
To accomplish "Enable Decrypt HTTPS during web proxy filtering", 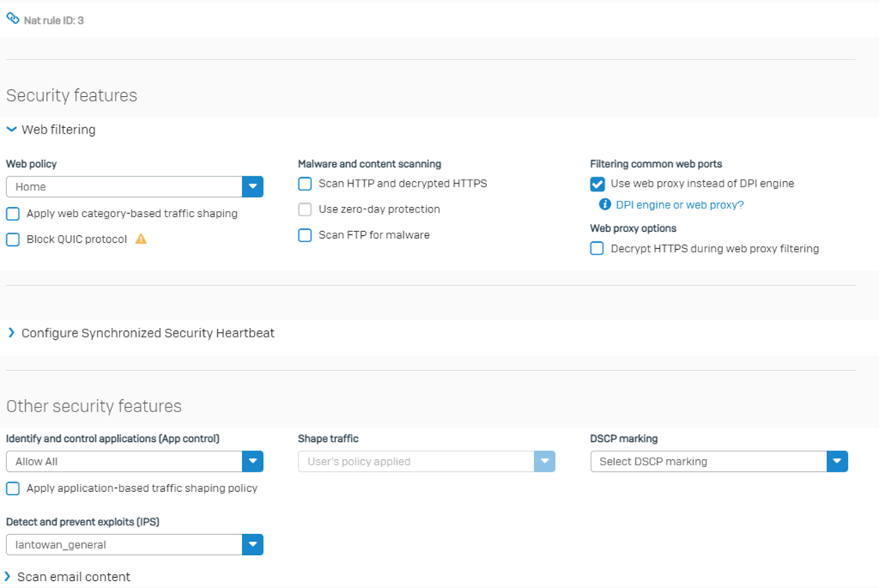I will pyautogui.click(x=598, y=249).
